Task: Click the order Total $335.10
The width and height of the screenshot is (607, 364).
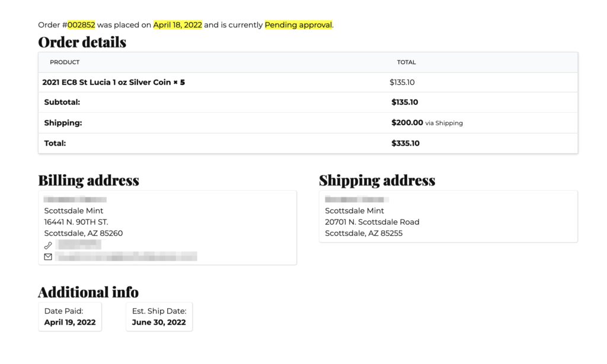Action: click(x=405, y=143)
